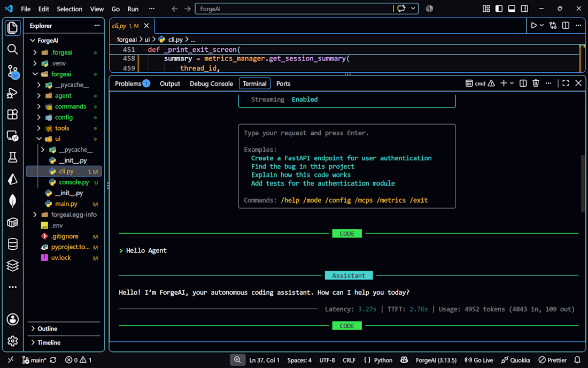This screenshot has height=368, width=588.
Task: Open the Search view in activity bar
Action: (x=12, y=49)
